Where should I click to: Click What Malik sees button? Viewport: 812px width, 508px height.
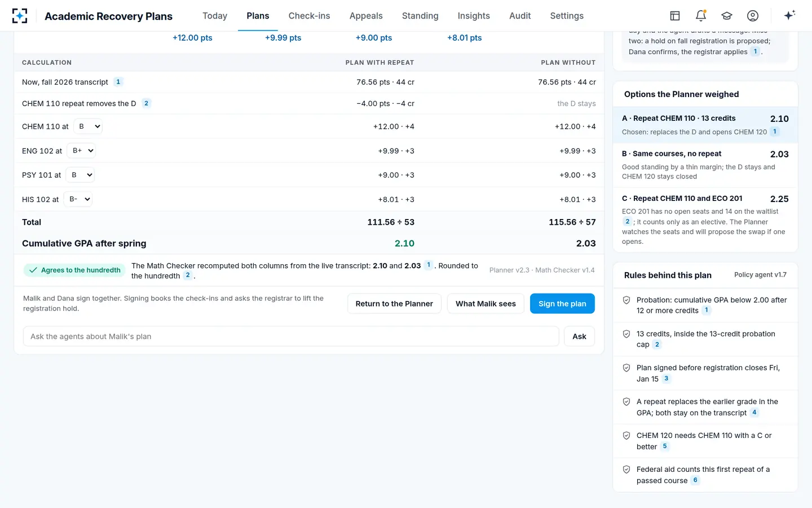[486, 304]
